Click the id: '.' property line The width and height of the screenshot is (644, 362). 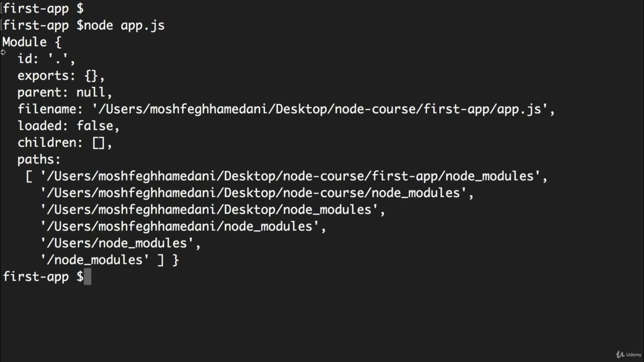click(x=46, y=59)
